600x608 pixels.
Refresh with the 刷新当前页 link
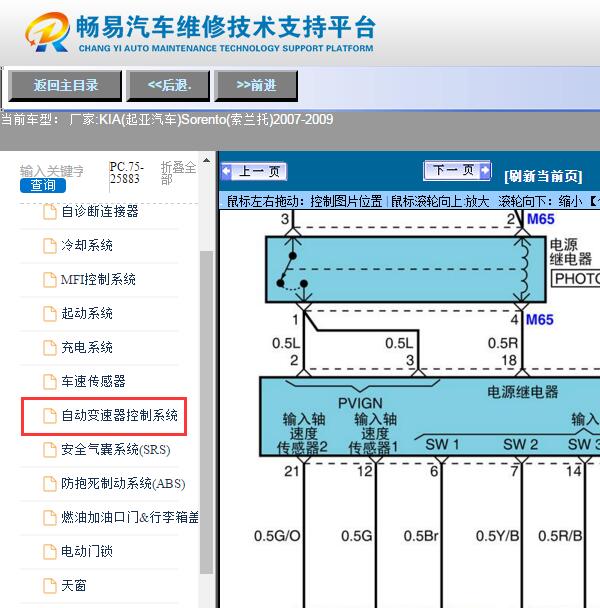[543, 176]
